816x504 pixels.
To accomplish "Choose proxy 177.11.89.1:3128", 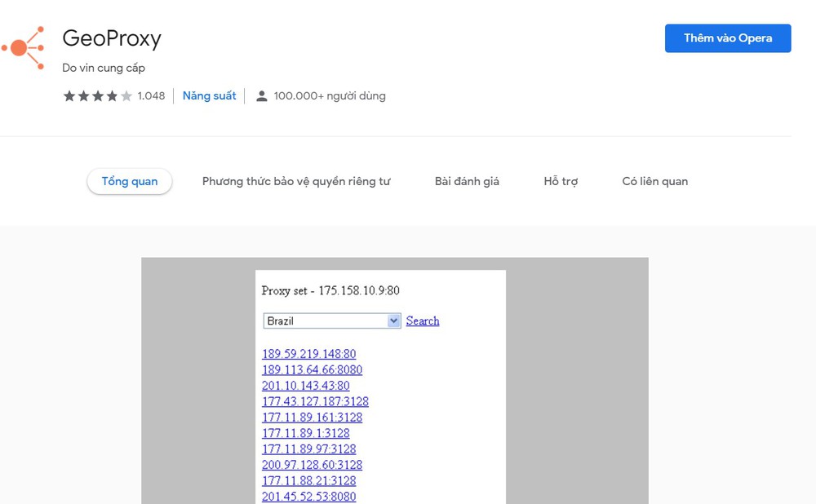I will point(306,433).
